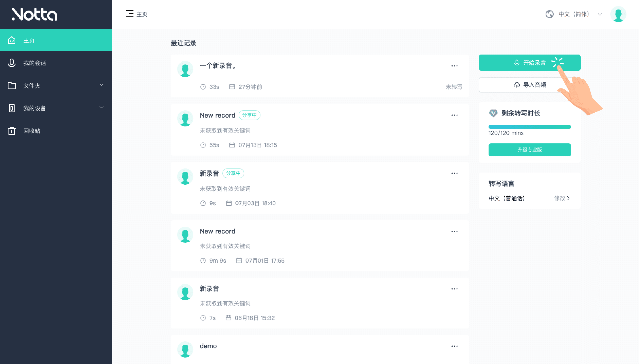Toggle the sidebar with hamburger icon

[130, 14]
